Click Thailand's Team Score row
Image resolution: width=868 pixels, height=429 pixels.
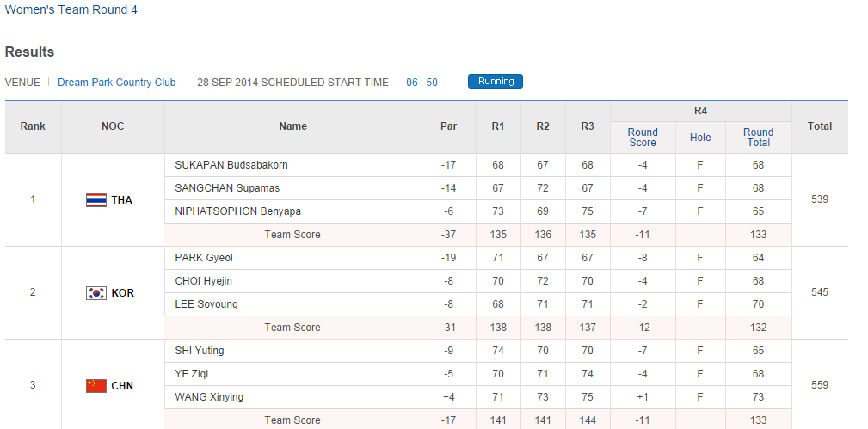pyautogui.click(x=292, y=235)
